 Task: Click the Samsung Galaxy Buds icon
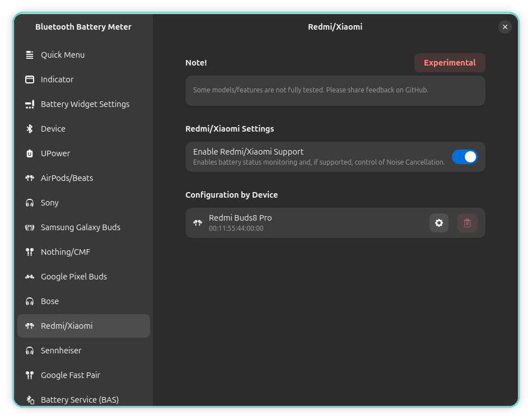pyautogui.click(x=30, y=227)
